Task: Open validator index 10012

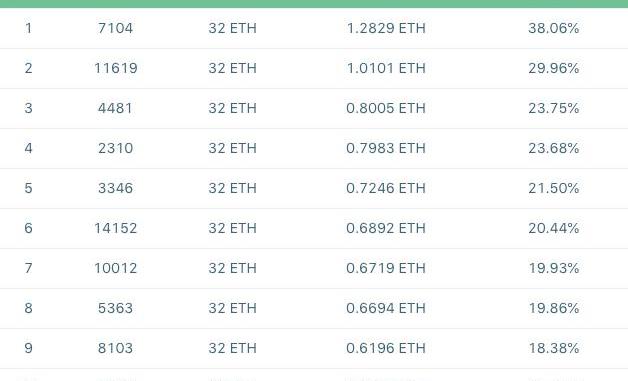Action: point(115,268)
